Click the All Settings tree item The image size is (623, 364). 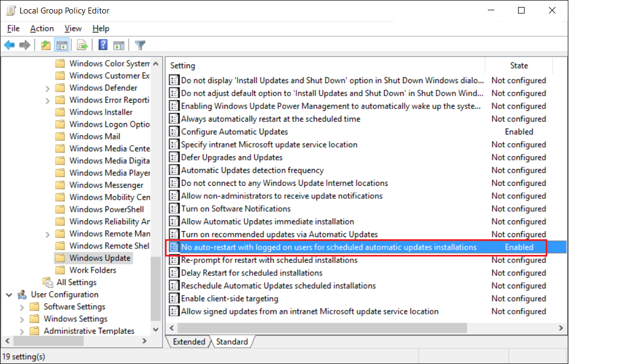click(76, 282)
